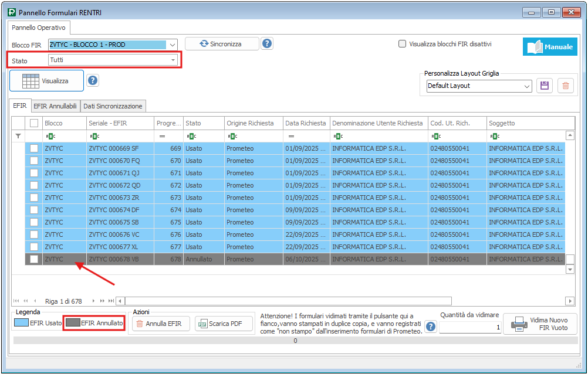Expand the Stato dropdown showing Tutti
This screenshot has width=588, height=374.
[x=173, y=60]
